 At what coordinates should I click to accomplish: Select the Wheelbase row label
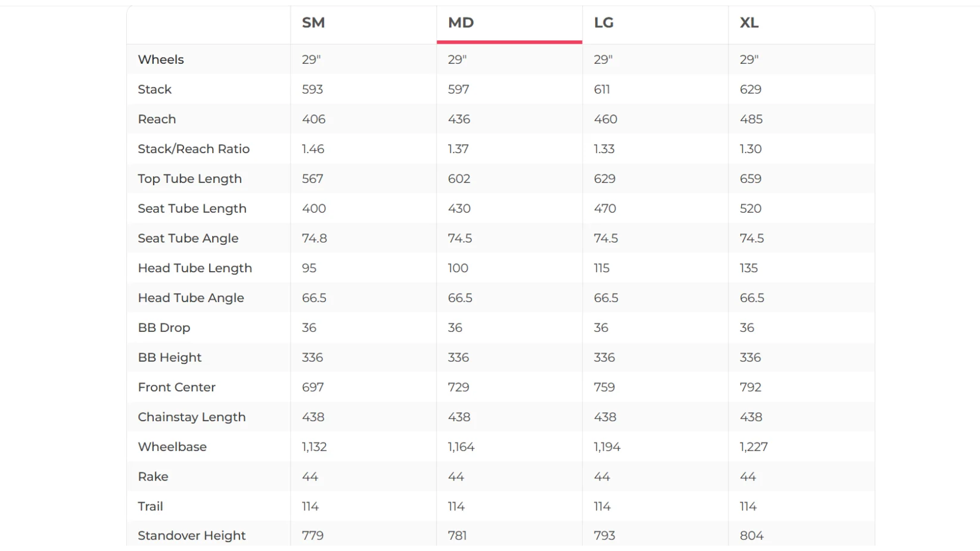[173, 447]
